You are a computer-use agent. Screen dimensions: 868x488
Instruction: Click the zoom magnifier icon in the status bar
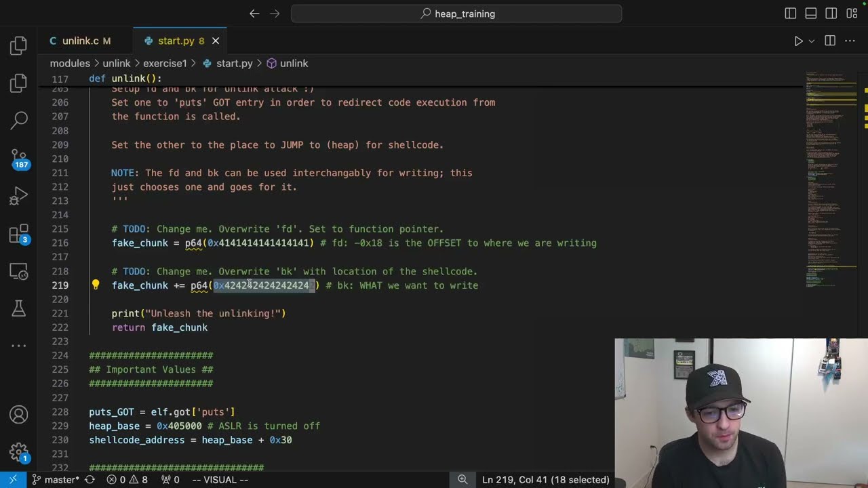click(462, 480)
